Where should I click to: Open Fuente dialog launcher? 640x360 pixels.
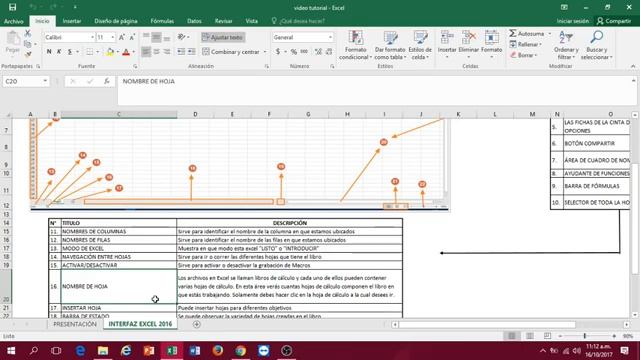[x=135, y=66]
